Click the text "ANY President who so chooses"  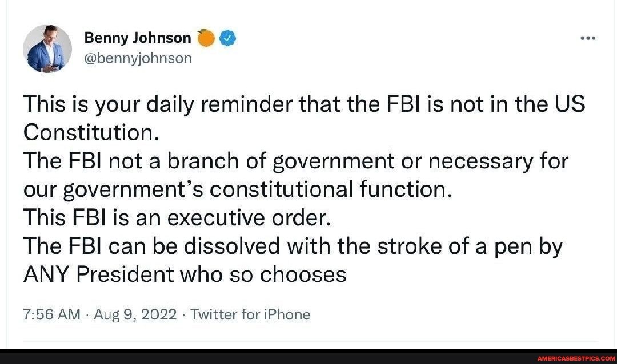click(x=185, y=274)
